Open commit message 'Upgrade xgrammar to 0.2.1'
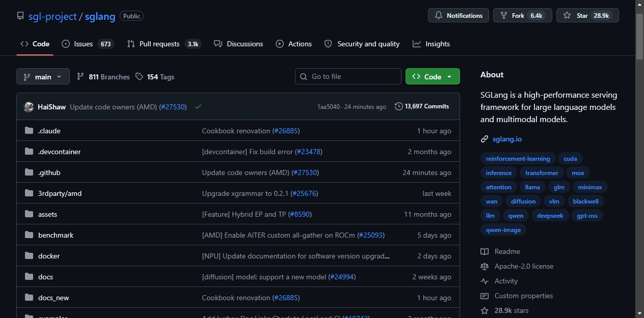The width and height of the screenshot is (644, 318). pyautogui.click(x=245, y=193)
